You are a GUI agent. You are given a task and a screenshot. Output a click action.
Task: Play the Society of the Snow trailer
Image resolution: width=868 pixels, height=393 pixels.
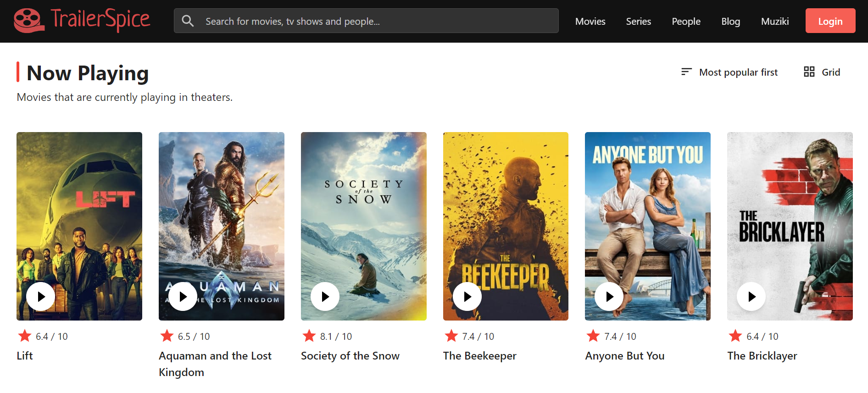(325, 297)
